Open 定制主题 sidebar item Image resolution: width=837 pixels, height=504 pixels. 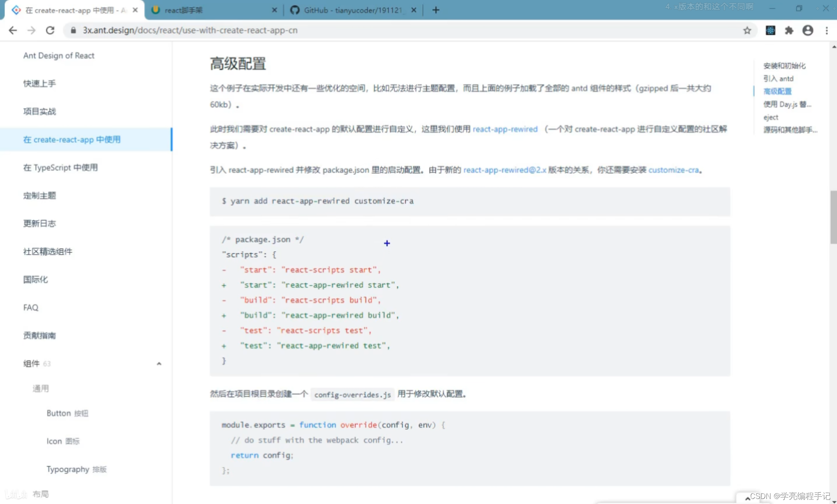[x=39, y=195]
